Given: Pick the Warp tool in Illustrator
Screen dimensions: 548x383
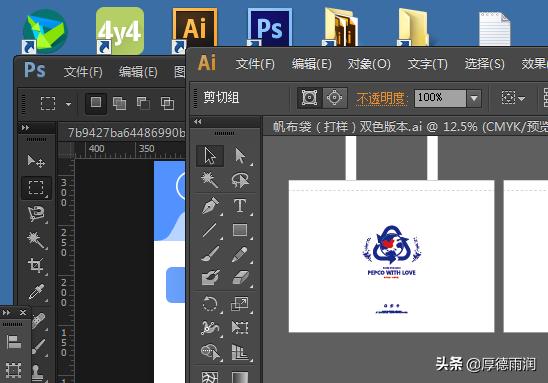Looking at the screenshot, I should coord(210,328).
